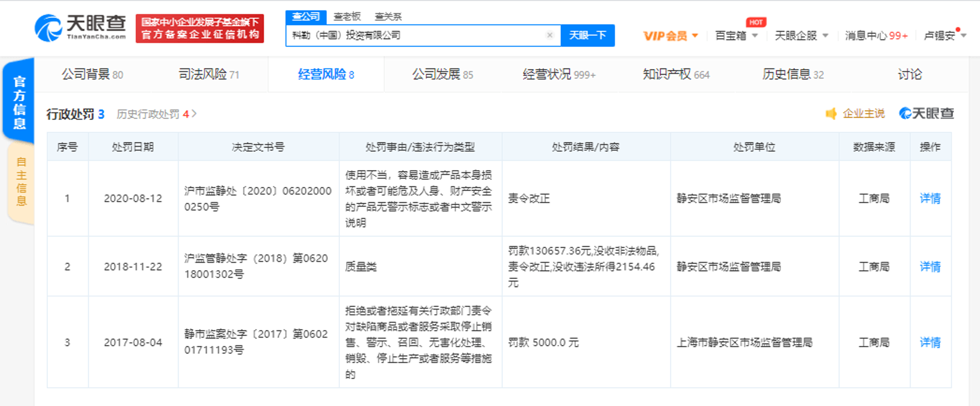Open the 讨论 tab

pyautogui.click(x=910, y=75)
